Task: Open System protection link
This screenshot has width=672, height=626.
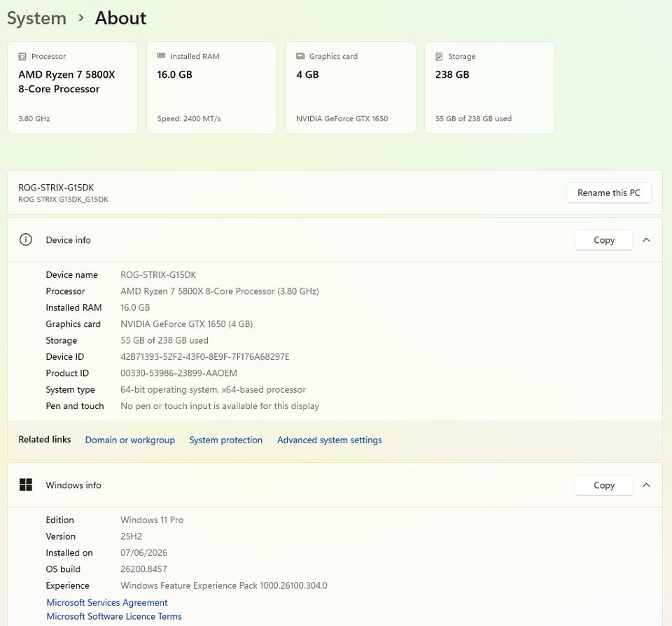Action: pos(226,440)
